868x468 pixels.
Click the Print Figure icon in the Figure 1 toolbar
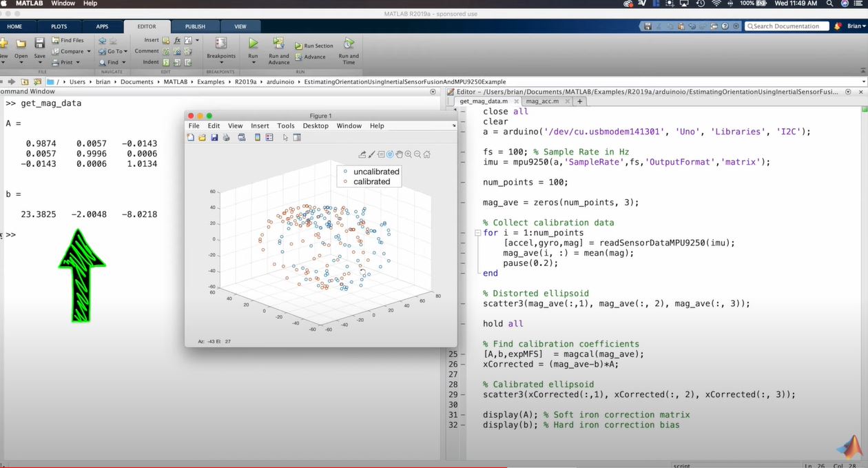[x=226, y=138]
